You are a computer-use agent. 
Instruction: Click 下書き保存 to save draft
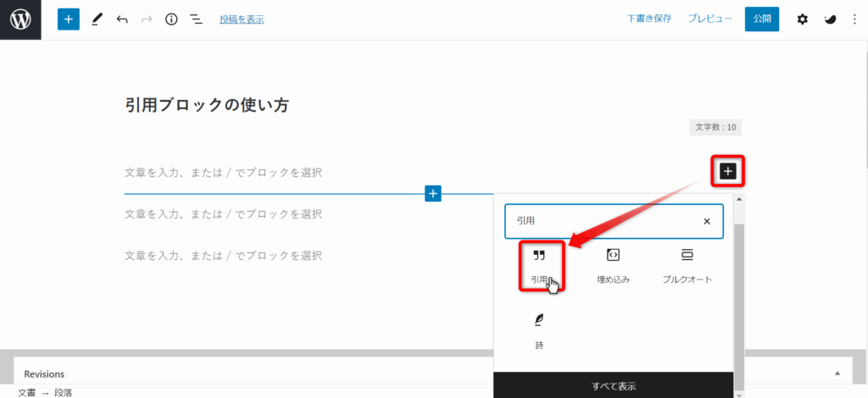point(649,19)
